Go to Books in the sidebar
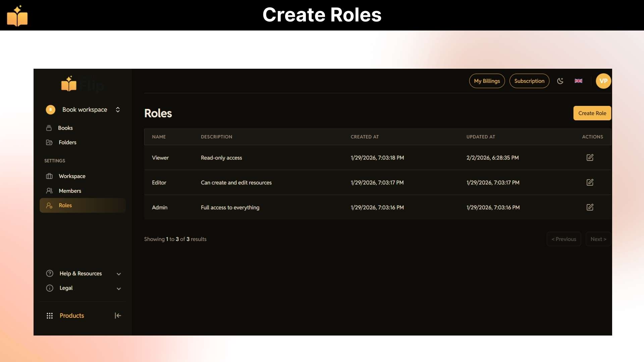This screenshot has height=362, width=644. (x=65, y=128)
